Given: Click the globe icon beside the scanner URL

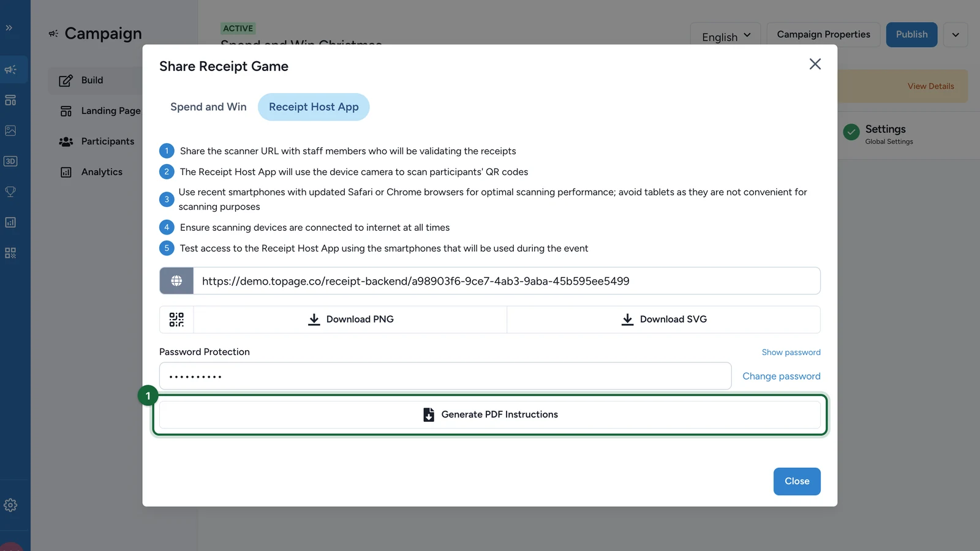Looking at the screenshot, I should [176, 281].
